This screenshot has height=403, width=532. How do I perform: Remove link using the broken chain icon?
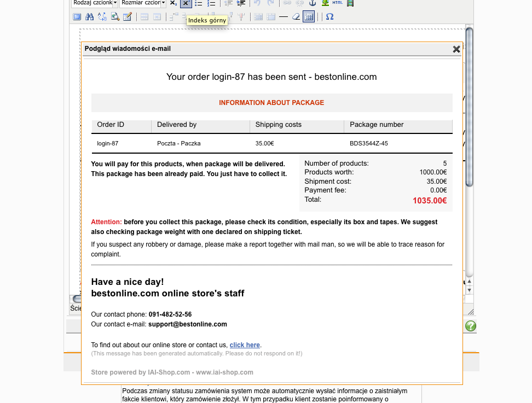coord(299,3)
